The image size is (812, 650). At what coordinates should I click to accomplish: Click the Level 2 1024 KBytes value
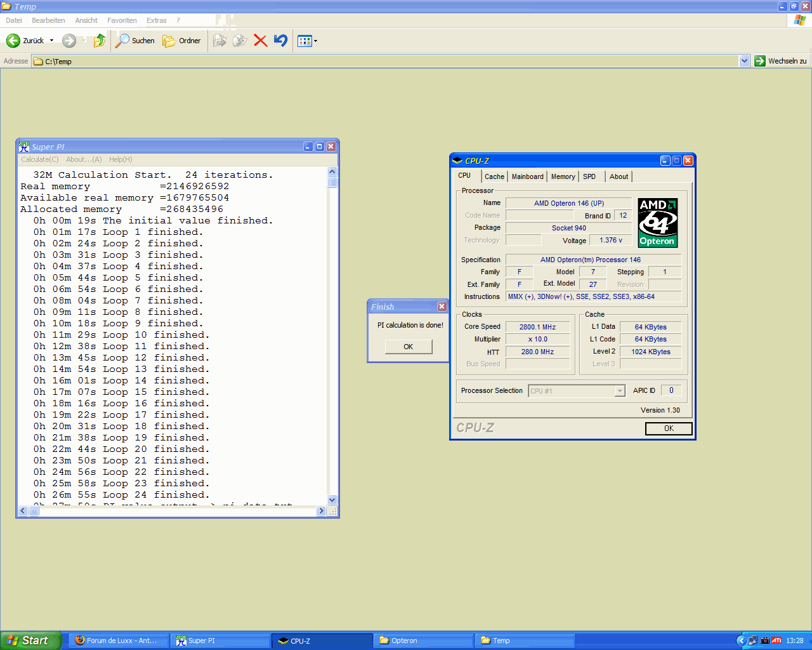click(651, 352)
